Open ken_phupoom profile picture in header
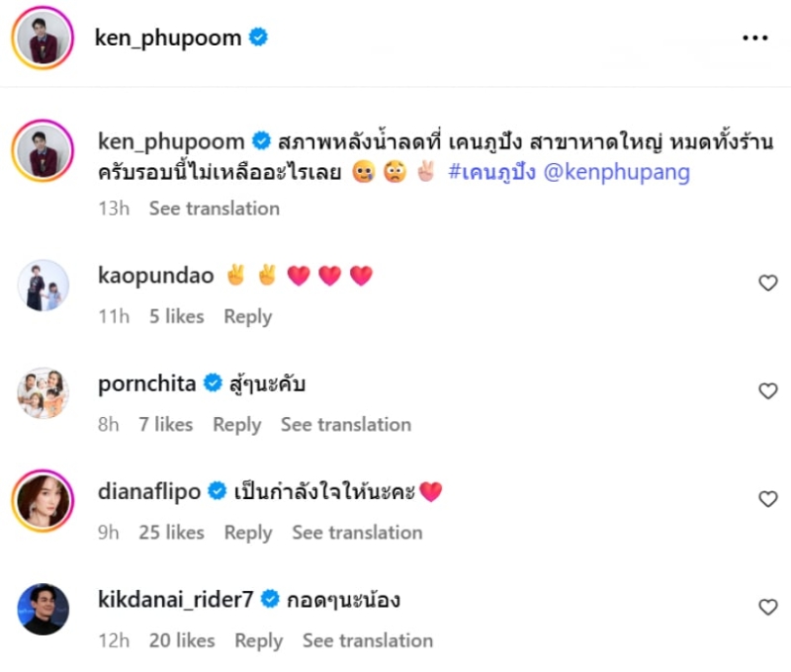Image resolution: width=791 pixels, height=672 pixels. (43, 38)
